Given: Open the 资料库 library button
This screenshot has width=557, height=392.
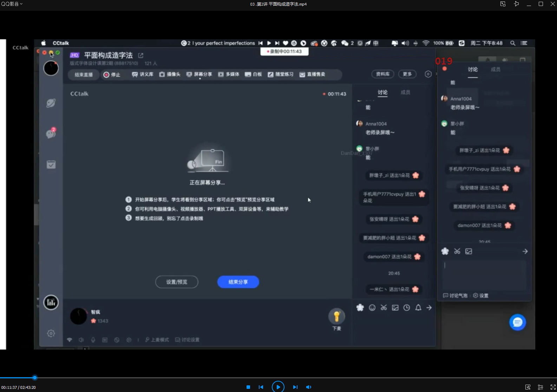Looking at the screenshot, I should pos(382,74).
